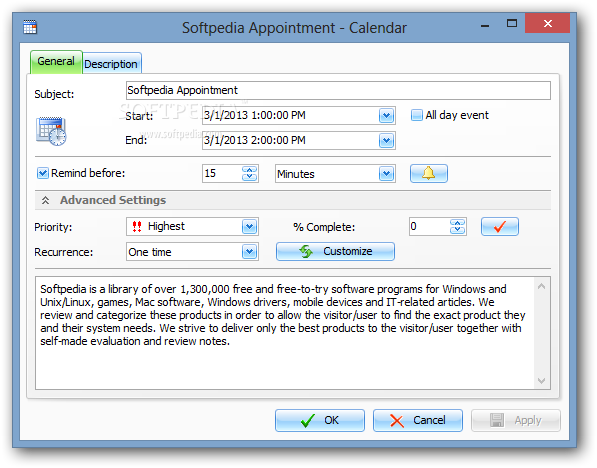Enable the All day event checkbox

click(417, 115)
